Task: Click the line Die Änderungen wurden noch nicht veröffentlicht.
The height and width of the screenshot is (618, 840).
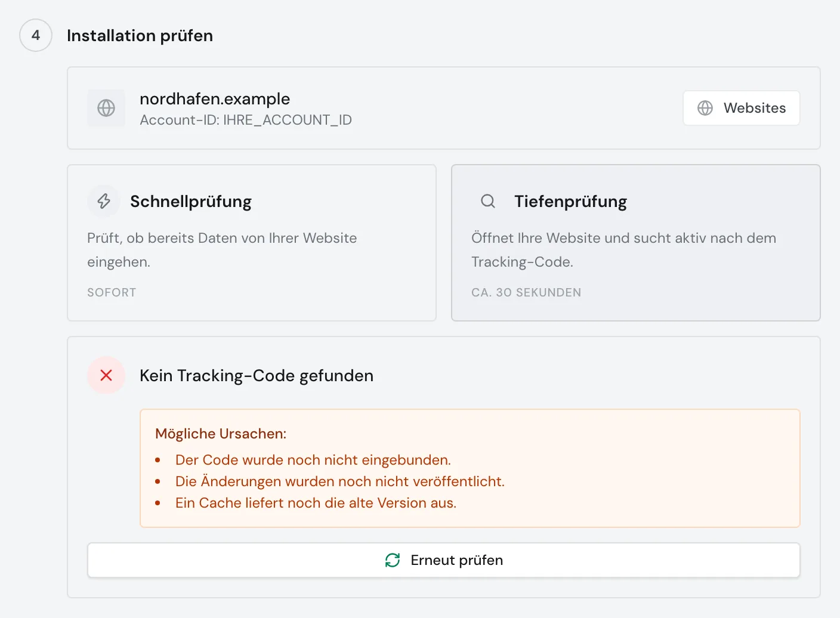Action: tap(340, 481)
